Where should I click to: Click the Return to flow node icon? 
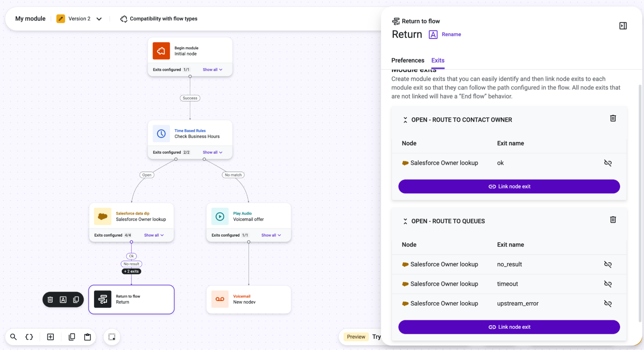click(102, 299)
